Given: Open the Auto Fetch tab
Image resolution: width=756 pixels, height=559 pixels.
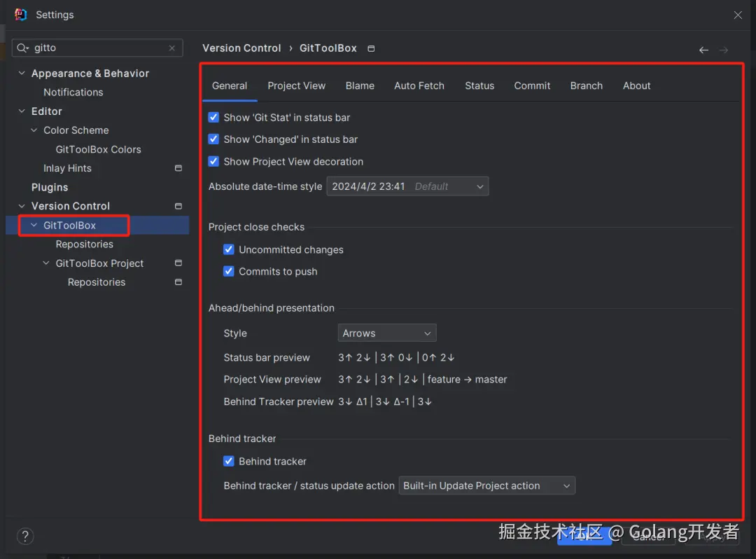Looking at the screenshot, I should point(419,86).
